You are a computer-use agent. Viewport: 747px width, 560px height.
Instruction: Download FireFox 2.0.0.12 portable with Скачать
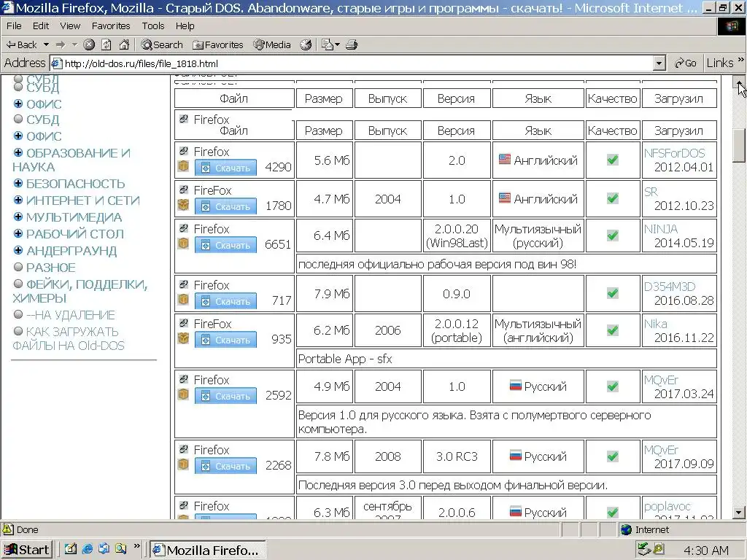click(x=225, y=340)
